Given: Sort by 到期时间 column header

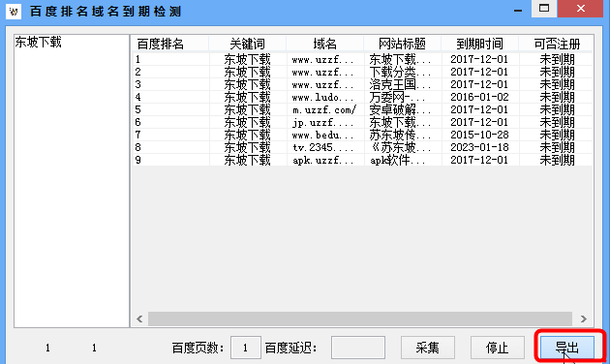Looking at the screenshot, I should click(x=479, y=44).
